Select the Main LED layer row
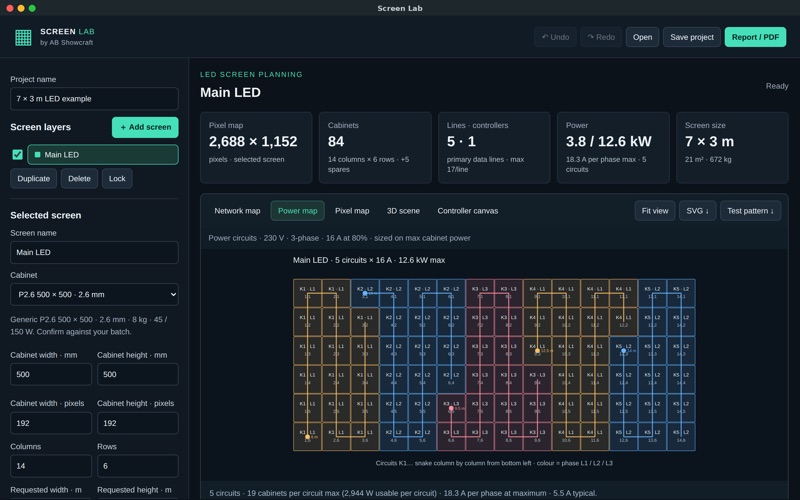The height and width of the screenshot is (500, 800). coord(103,155)
